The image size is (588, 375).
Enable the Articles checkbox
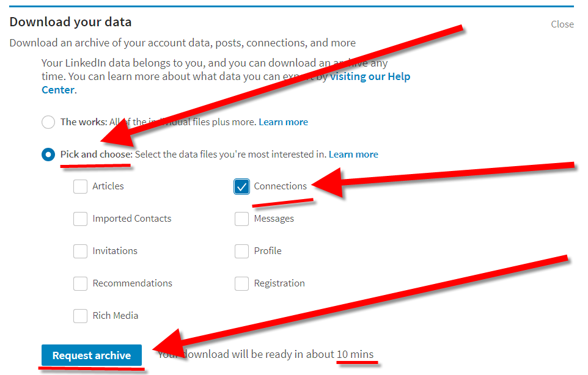[x=80, y=186]
